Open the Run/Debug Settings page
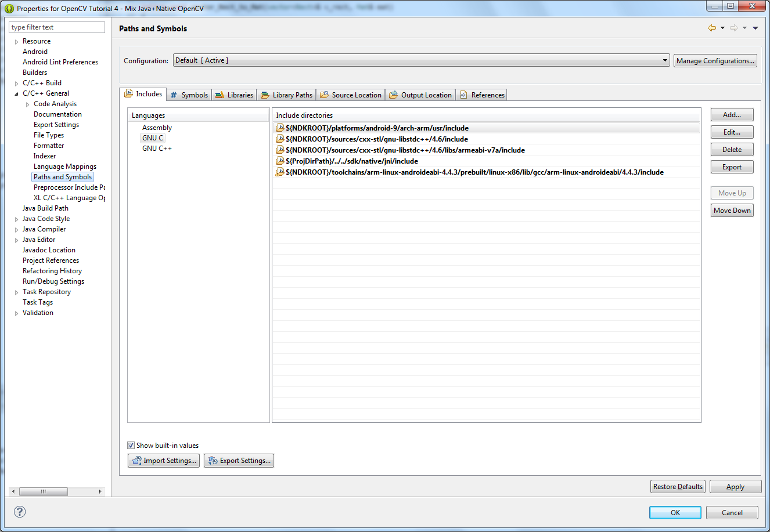This screenshot has height=532, width=770. 53,281
